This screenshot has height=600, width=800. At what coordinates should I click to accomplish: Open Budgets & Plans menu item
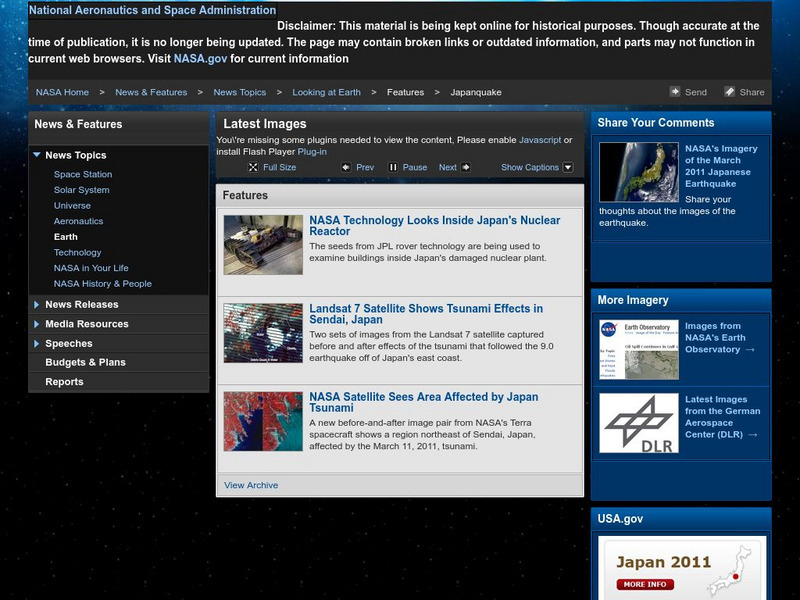click(x=85, y=362)
